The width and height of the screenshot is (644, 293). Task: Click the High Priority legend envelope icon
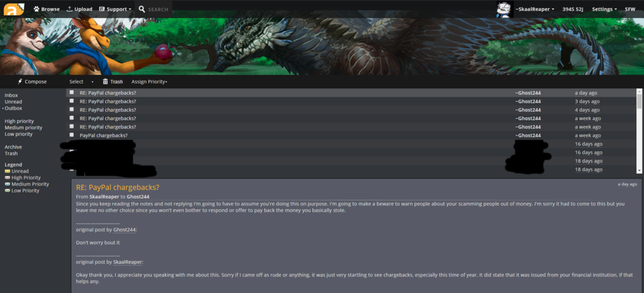pos(7,178)
